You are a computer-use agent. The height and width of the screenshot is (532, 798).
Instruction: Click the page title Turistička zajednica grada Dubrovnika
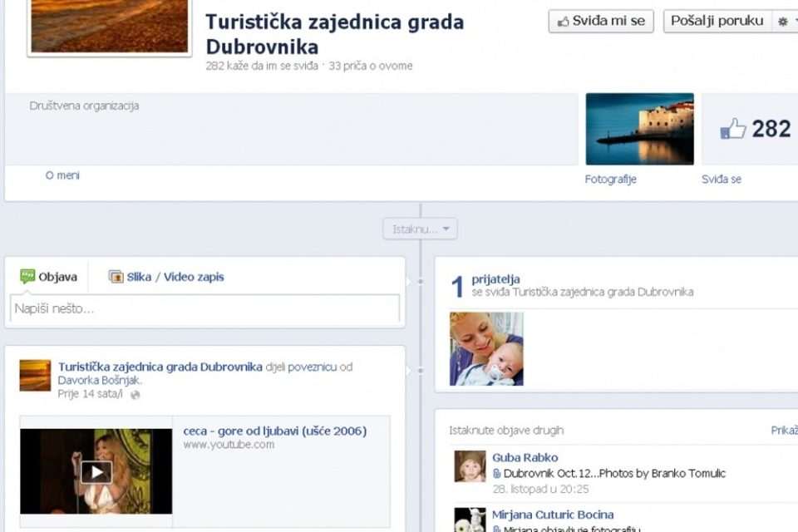click(x=334, y=34)
